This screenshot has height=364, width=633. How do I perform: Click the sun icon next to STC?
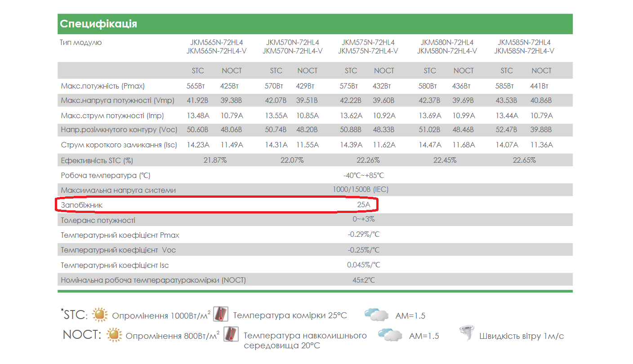100,315
